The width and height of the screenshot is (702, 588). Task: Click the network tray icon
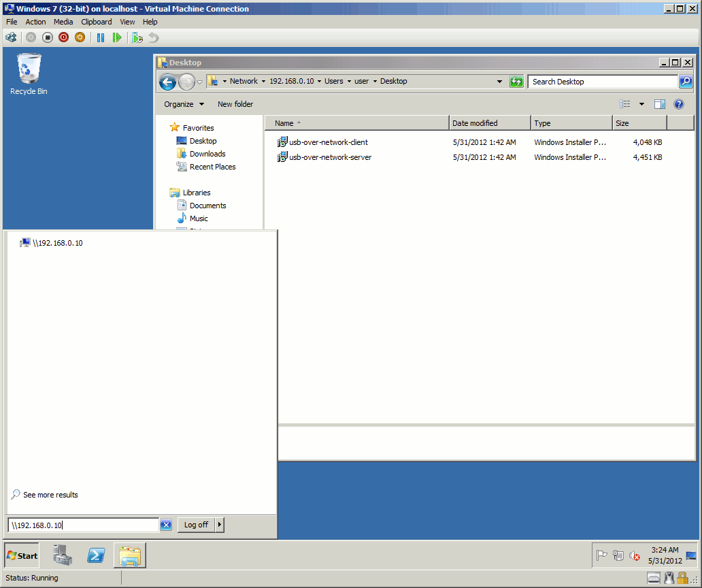click(x=618, y=556)
